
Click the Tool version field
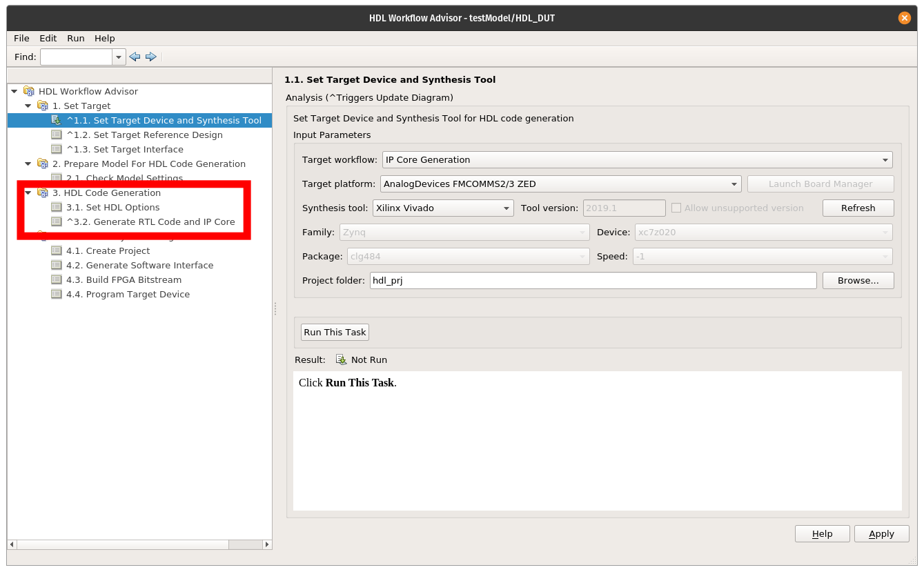click(x=624, y=208)
